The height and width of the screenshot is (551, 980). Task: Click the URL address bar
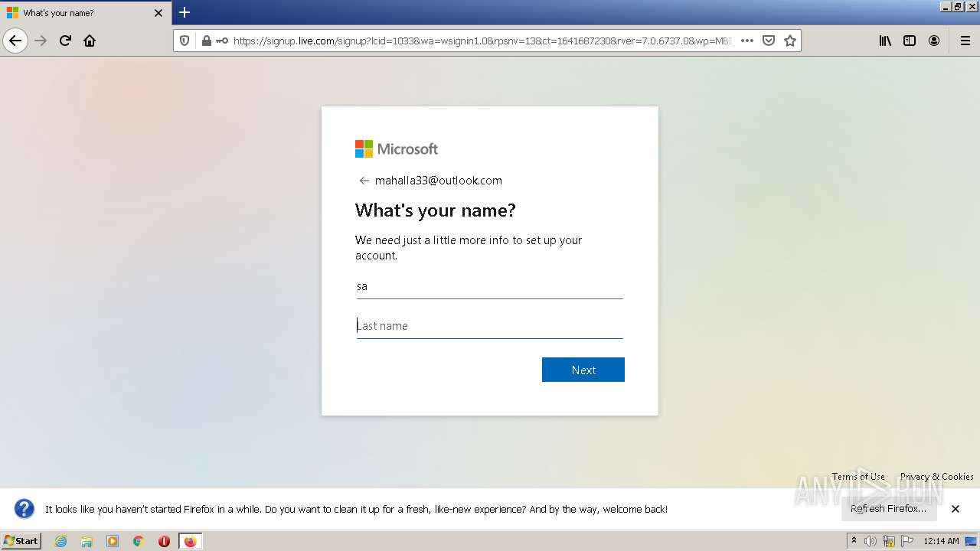482,41
